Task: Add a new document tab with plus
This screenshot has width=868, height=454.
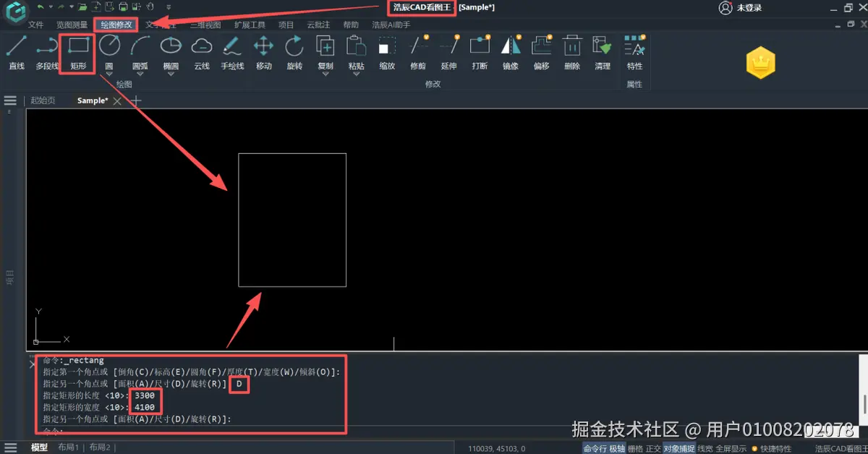Action: coord(135,101)
